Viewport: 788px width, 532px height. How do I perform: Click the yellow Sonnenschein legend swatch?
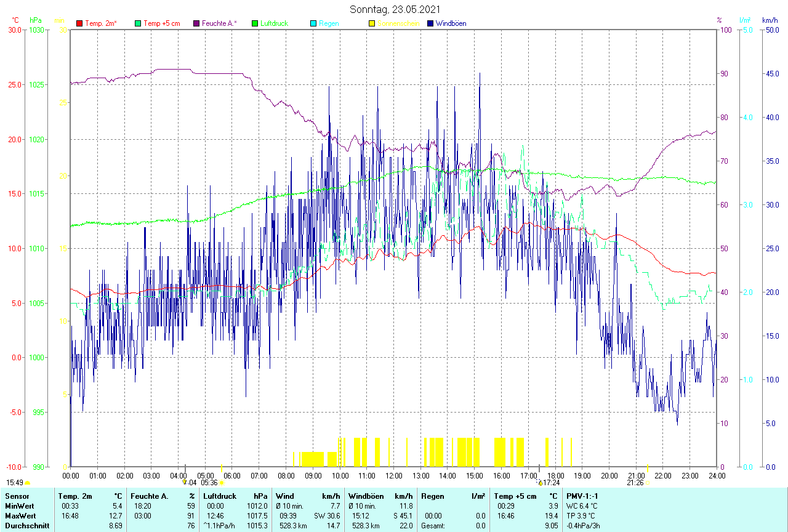click(x=372, y=23)
